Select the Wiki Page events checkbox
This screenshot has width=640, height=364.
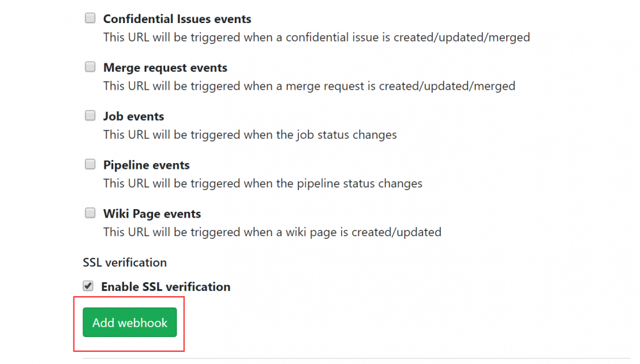(x=90, y=213)
